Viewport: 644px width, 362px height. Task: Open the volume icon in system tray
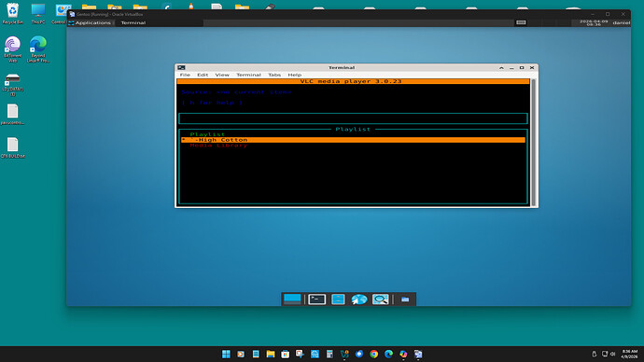pos(612,354)
